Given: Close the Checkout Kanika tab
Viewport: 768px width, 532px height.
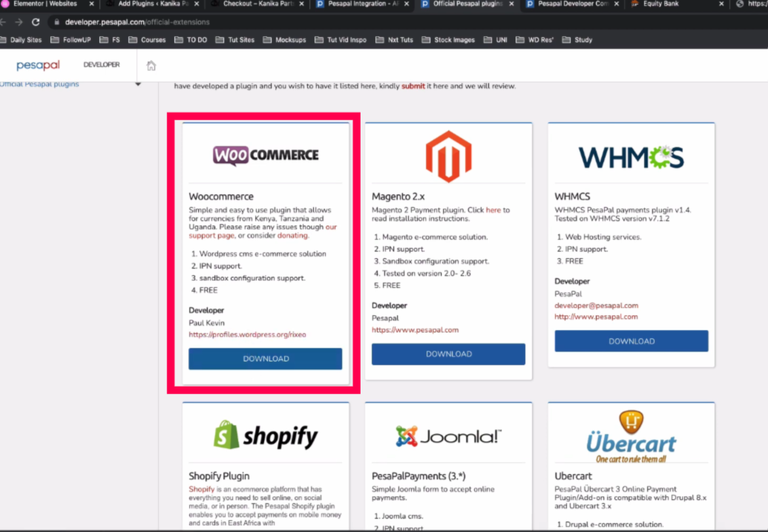Looking at the screenshot, I should pyautogui.click(x=301, y=4).
